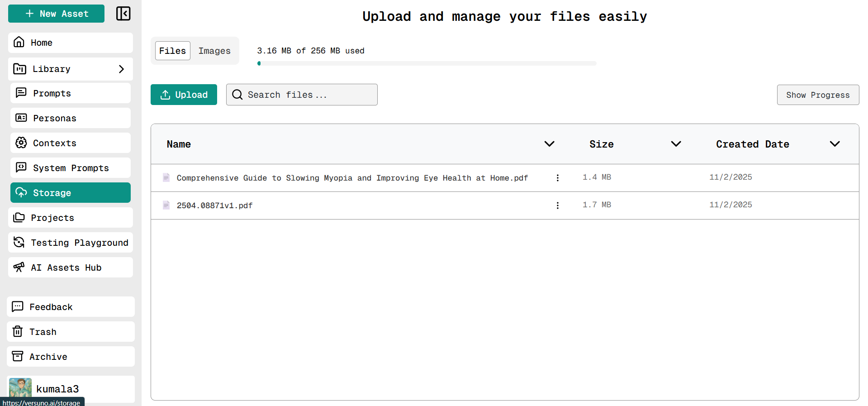The height and width of the screenshot is (406, 868).
Task: Click the upload arrow icon in Upload button
Action: [x=166, y=95]
